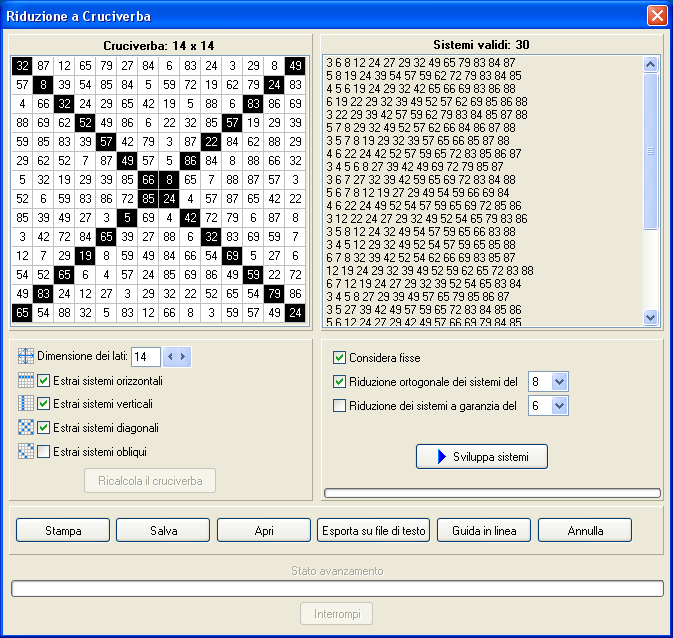Click black grid cell 22
Viewport: 673px width, 638px height.
coord(211,142)
